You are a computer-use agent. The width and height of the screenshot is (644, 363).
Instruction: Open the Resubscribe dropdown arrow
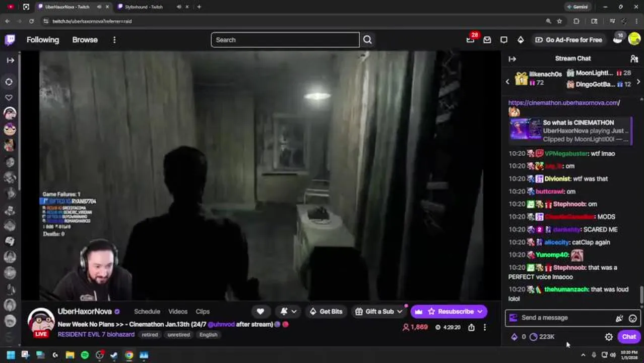pos(480,312)
